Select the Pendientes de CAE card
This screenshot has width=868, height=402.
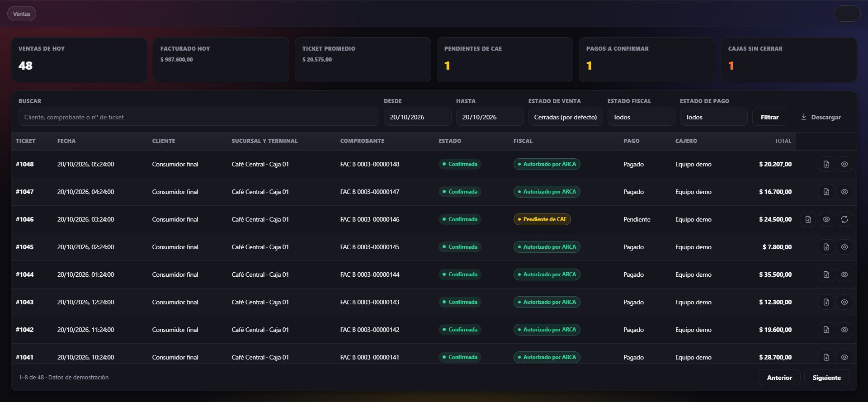point(505,60)
